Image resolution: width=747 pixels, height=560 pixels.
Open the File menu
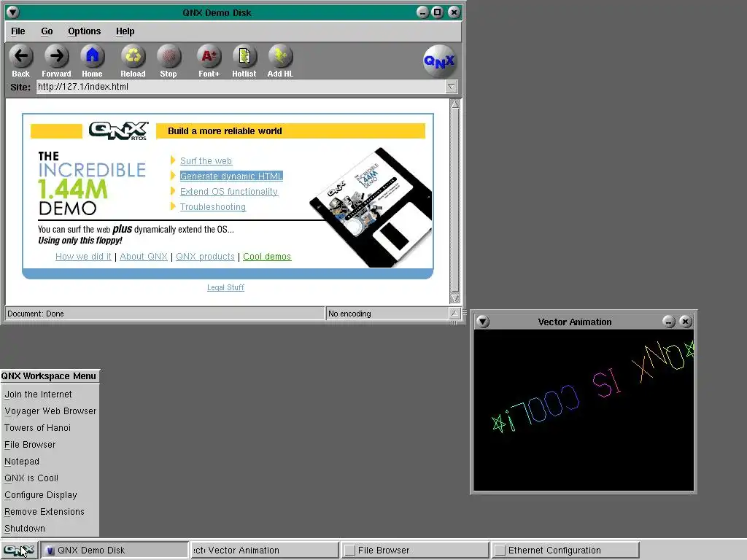(x=18, y=31)
